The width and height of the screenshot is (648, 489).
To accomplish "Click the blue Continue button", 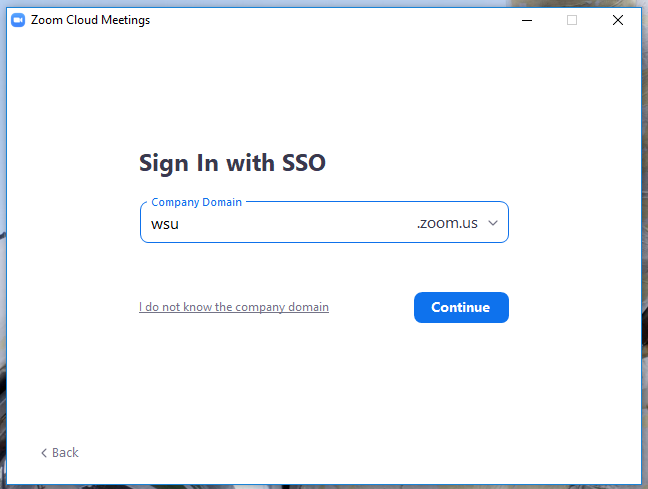I will tap(461, 308).
